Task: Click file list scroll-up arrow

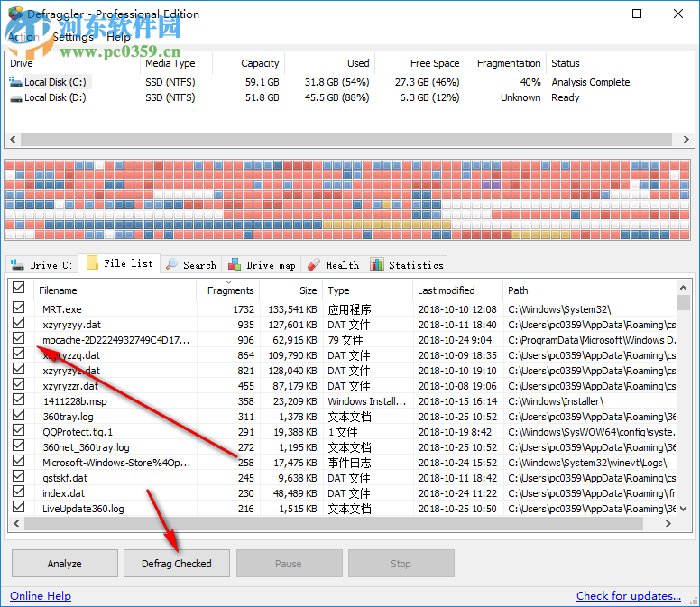Action: coord(683,288)
